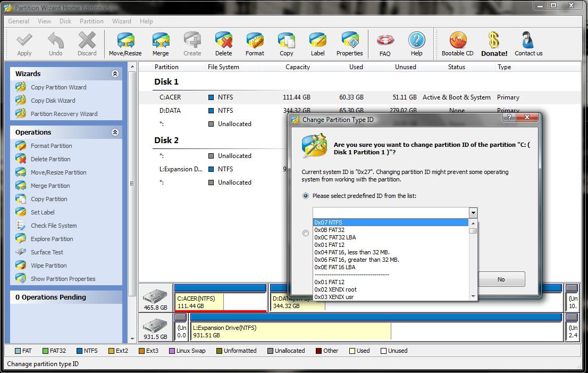Click the Copy toolbar icon

point(287,40)
